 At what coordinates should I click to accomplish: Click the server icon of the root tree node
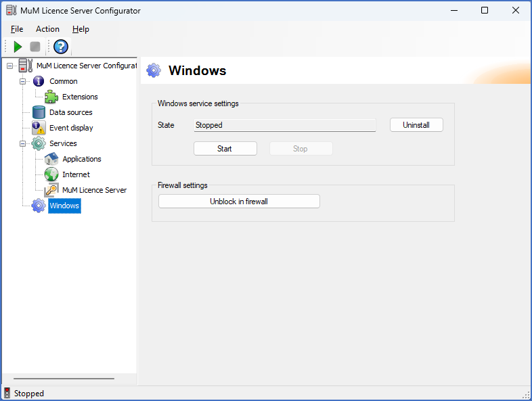(x=26, y=66)
